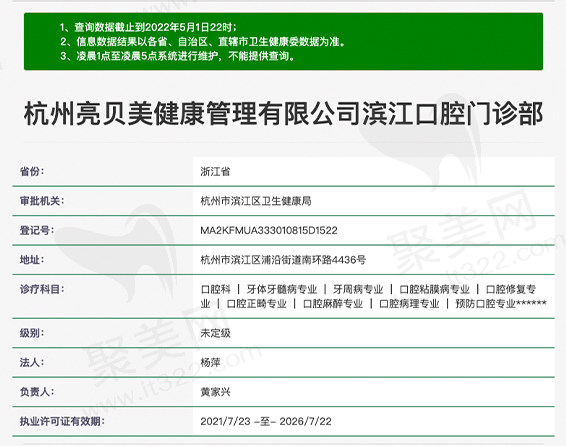Click the 口腔麻醉专业 entry
Screen dimensions: 566x446
click(x=333, y=304)
